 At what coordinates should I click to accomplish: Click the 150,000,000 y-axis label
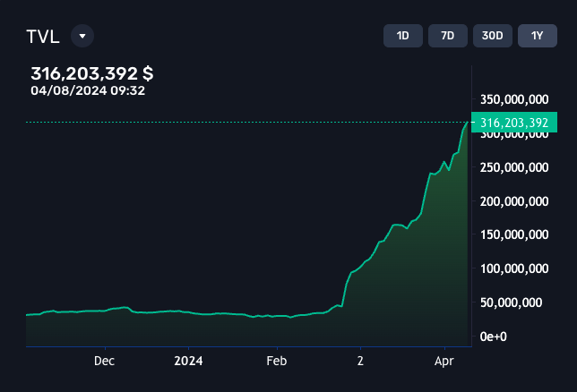(x=514, y=235)
